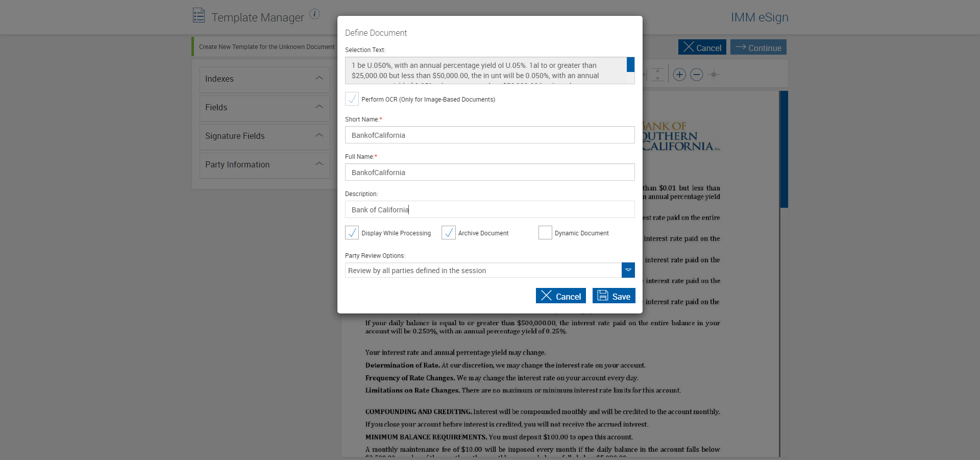Expand the Fields panel

pyautogui.click(x=264, y=108)
